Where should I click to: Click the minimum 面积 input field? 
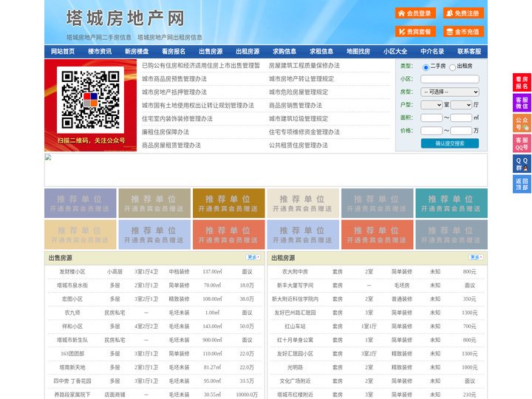pyautogui.click(x=432, y=117)
